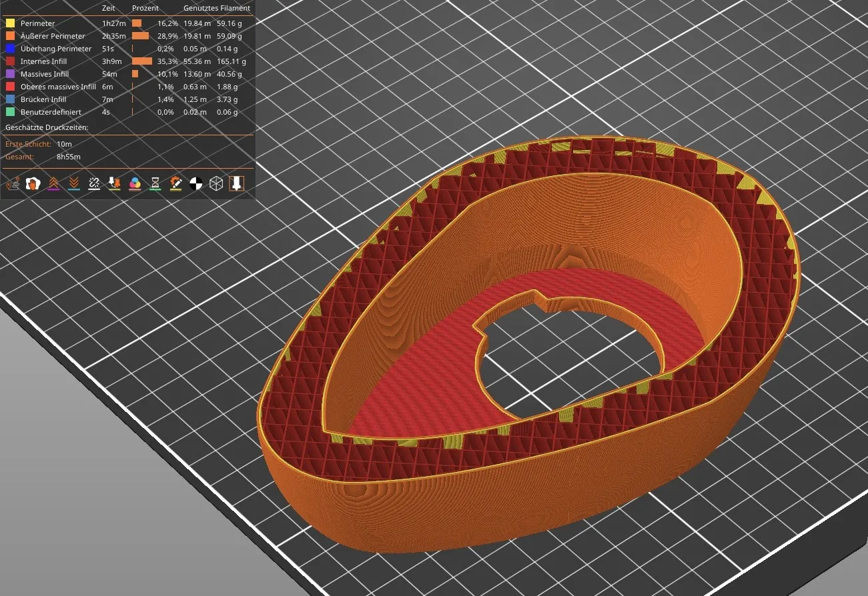Click the Prozent column header
The height and width of the screenshot is (596, 868).
pyautogui.click(x=145, y=8)
